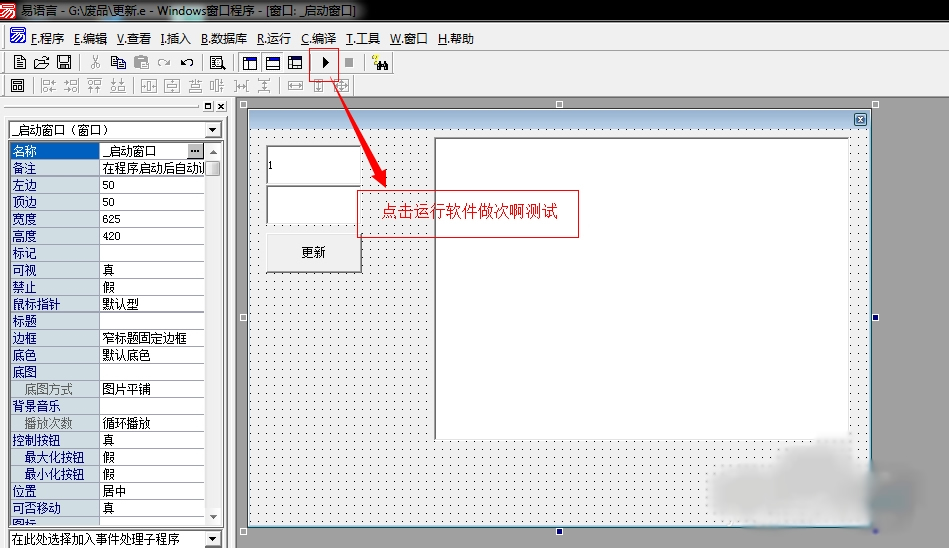949x548 pixels.
Task: Click the redo arrow icon
Action: click(x=164, y=62)
